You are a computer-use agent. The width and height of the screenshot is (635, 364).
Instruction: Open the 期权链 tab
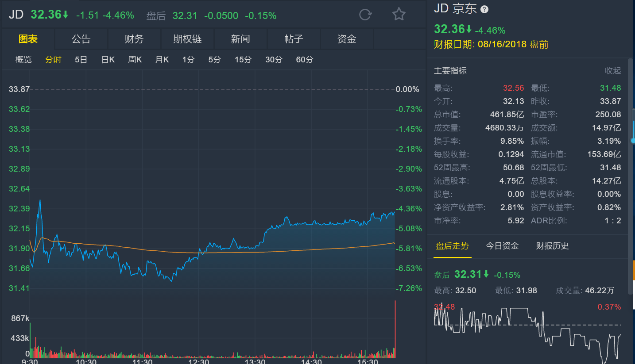coord(187,39)
